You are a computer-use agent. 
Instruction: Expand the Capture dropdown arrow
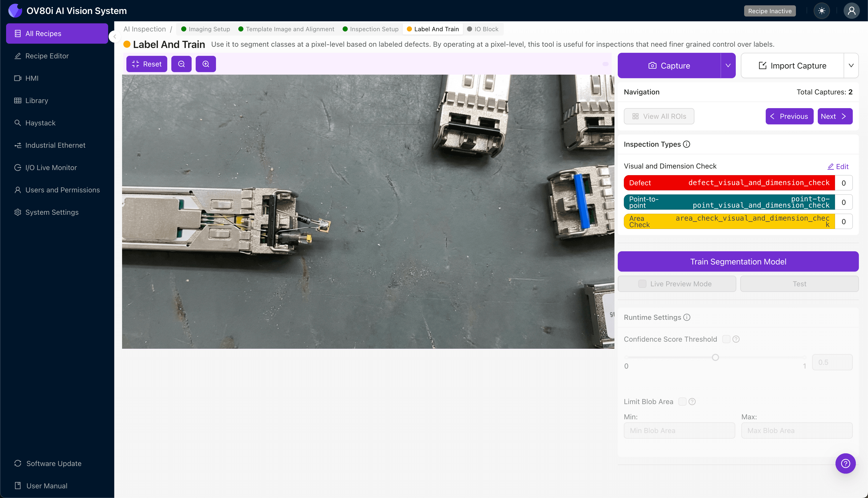click(728, 66)
